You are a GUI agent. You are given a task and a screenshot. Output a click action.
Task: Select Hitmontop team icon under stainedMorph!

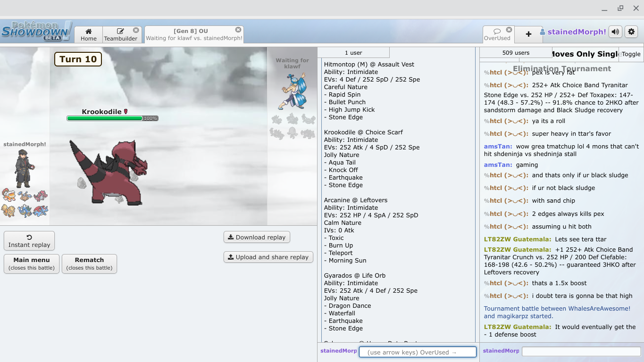pos(25,195)
